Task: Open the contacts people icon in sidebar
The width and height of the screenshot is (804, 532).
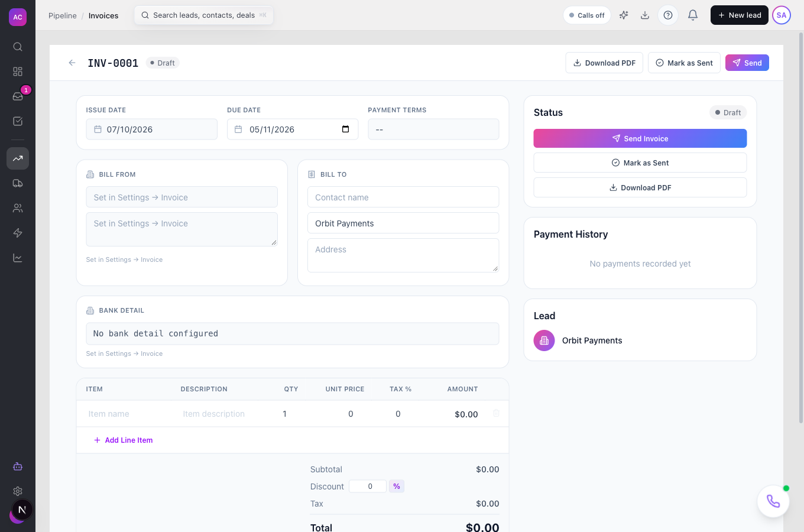Action: [x=18, y=208]
